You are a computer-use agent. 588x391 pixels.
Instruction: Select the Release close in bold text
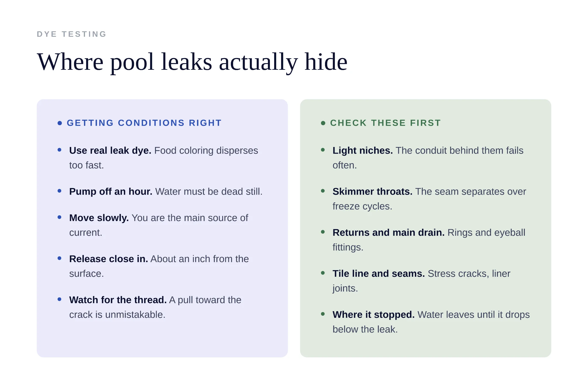point(109,259)
